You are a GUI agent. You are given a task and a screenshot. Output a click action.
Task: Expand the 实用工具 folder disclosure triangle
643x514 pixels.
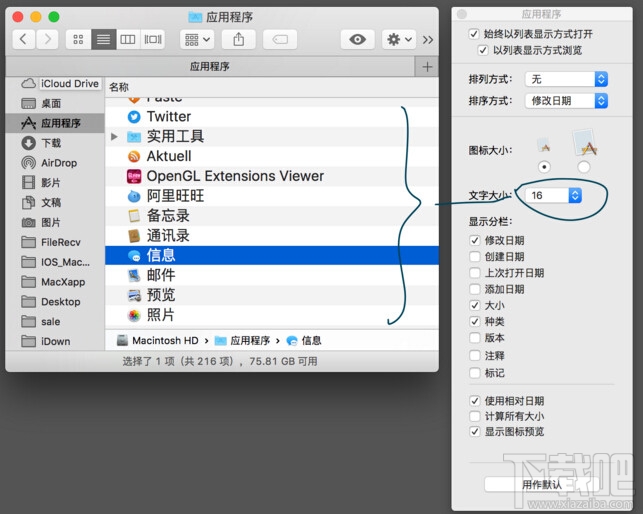click(114, 136)
